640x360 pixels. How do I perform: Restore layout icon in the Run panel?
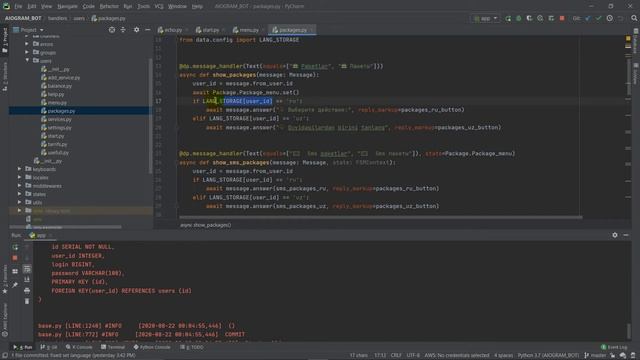15,271
